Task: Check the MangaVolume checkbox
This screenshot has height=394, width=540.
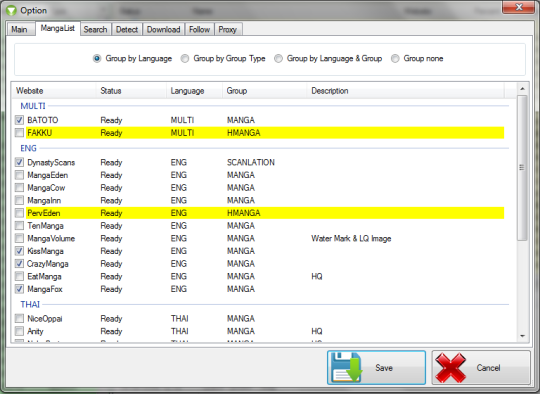Action: pos(19,238)
